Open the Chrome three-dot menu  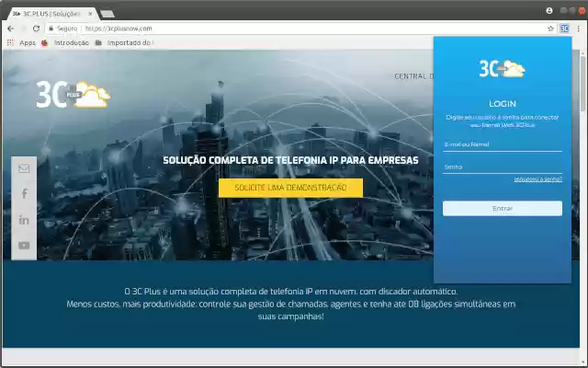579,29
